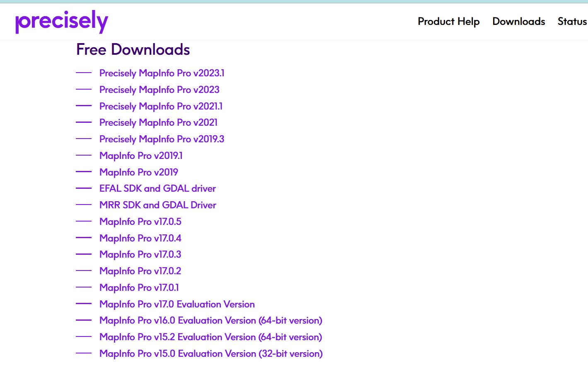Open the Product Help menu

point(448,22)
